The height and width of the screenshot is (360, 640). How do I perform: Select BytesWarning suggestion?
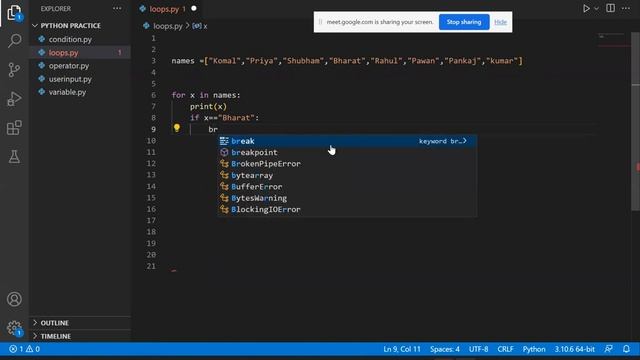347,198
